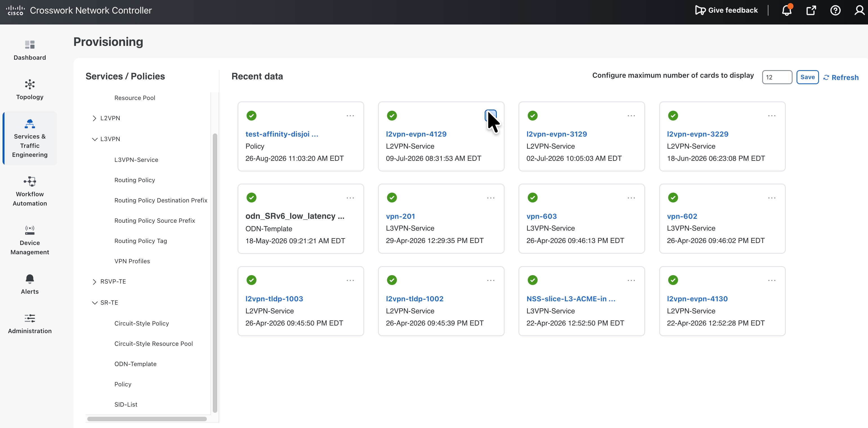
Task: Select VPN Profiles in the tree
Action: (132, 261)
